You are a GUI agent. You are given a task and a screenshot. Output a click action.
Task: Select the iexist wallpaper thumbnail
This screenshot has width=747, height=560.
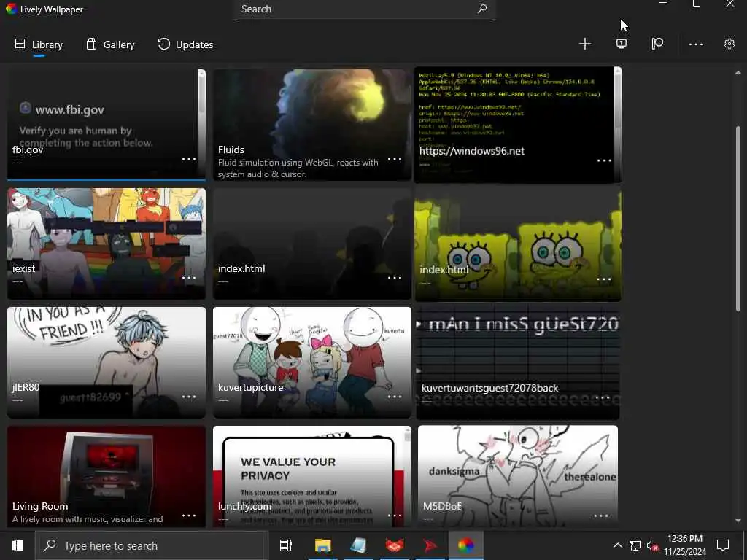[x=107, y=244]
